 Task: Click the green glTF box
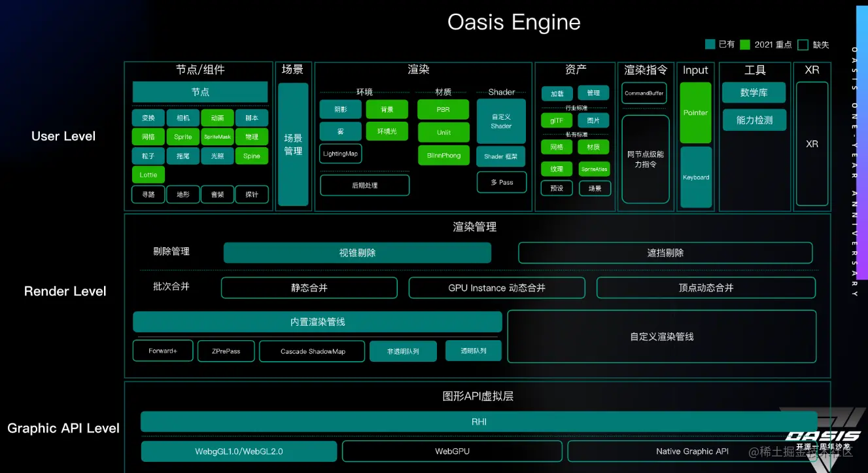[x=557, y=120]
